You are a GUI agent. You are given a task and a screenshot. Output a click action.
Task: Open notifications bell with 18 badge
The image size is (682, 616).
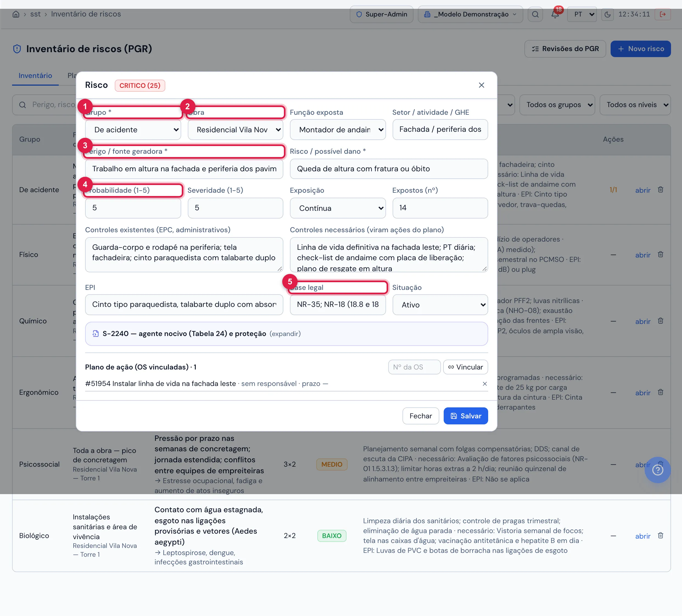pyautogui.click(x=555, y=14)
